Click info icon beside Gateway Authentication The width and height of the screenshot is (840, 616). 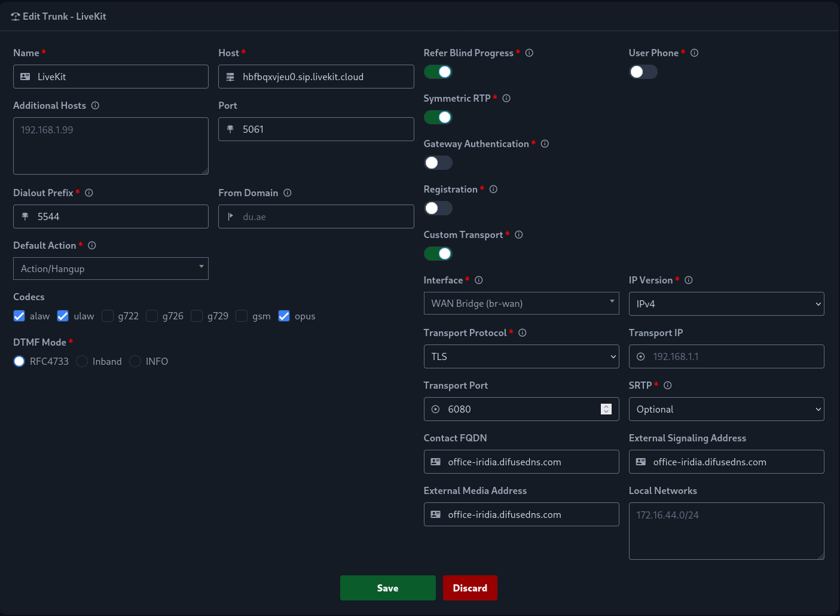point(545,144)
